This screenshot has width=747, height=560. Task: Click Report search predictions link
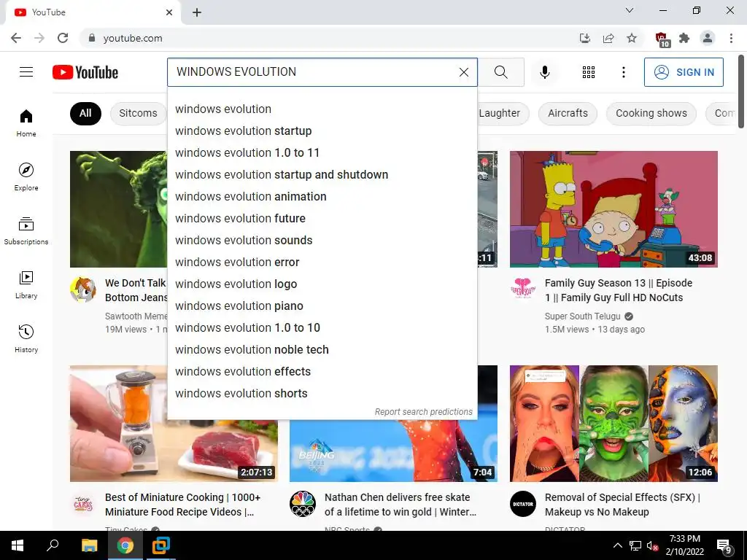click(x=424, y=412)
